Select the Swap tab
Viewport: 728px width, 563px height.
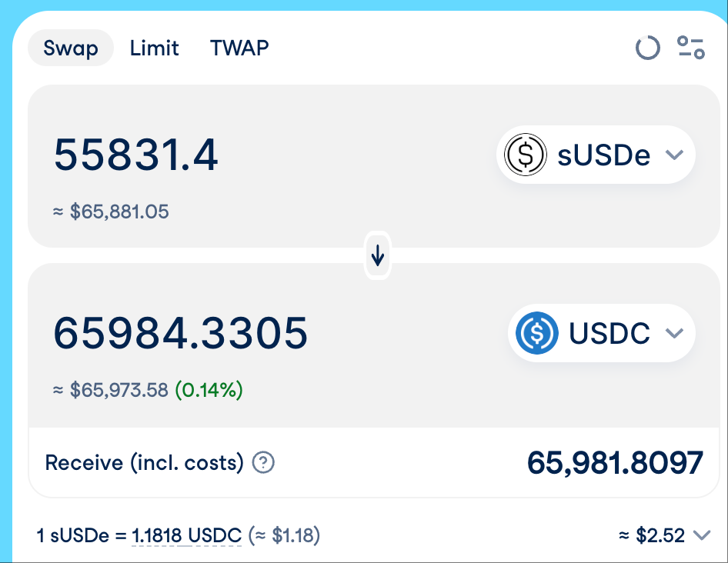[71, 48]
